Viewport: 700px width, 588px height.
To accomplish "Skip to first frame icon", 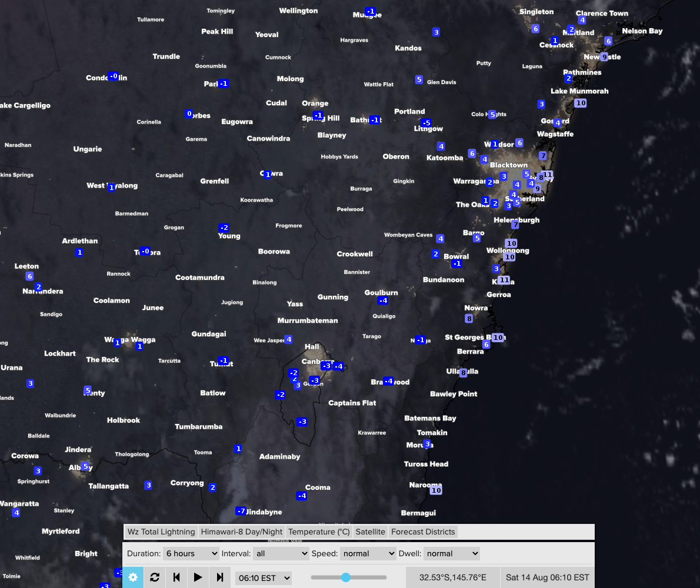I will click(176, 577).
